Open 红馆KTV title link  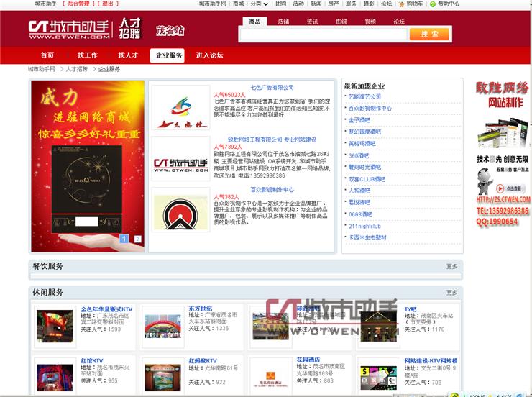[91, 361]
